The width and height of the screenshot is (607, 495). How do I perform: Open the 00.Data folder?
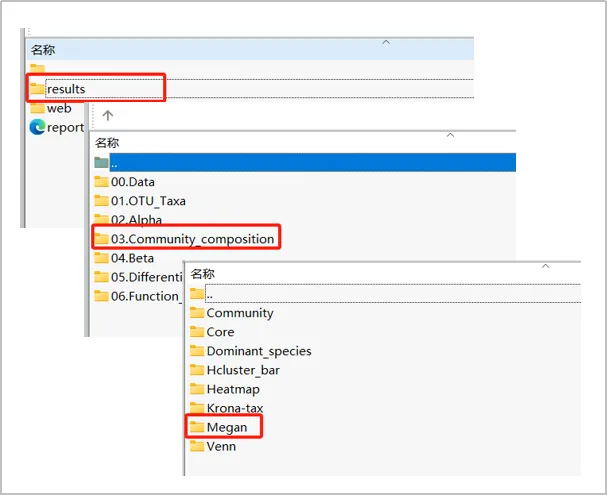(133, 182)
